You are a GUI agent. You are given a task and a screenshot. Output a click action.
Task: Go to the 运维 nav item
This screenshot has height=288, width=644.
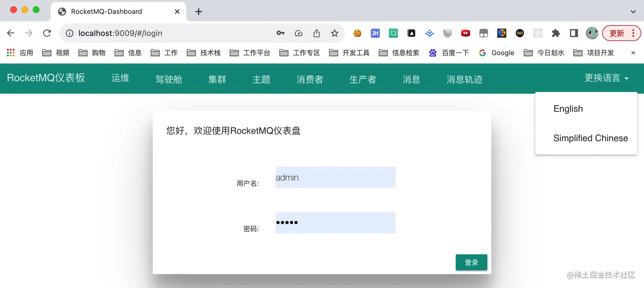coord(120,78)
